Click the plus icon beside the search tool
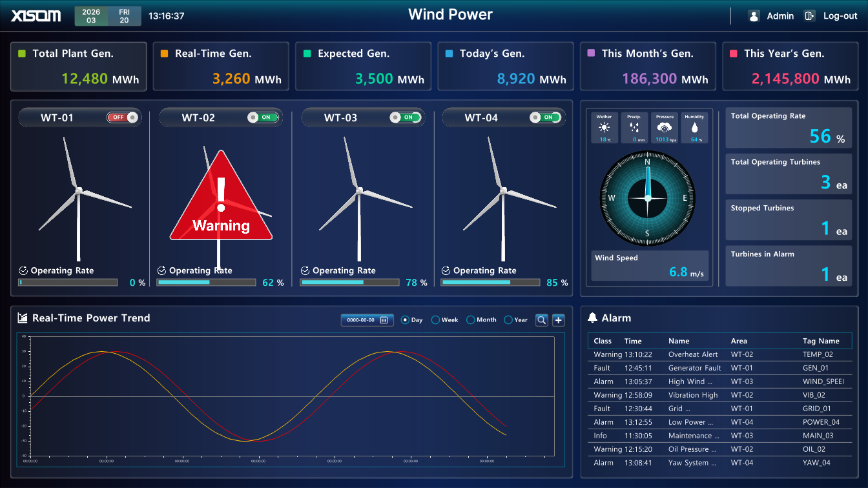 558,320
